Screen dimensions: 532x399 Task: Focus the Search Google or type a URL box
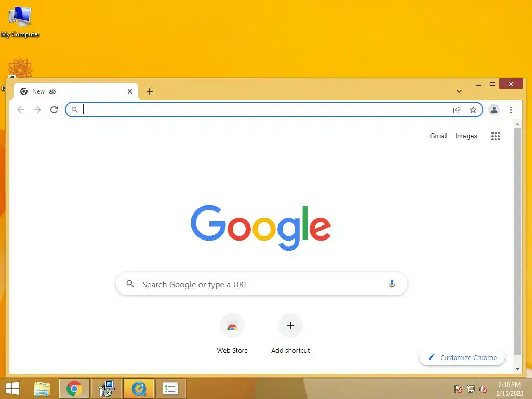click(x=261, y=284)
